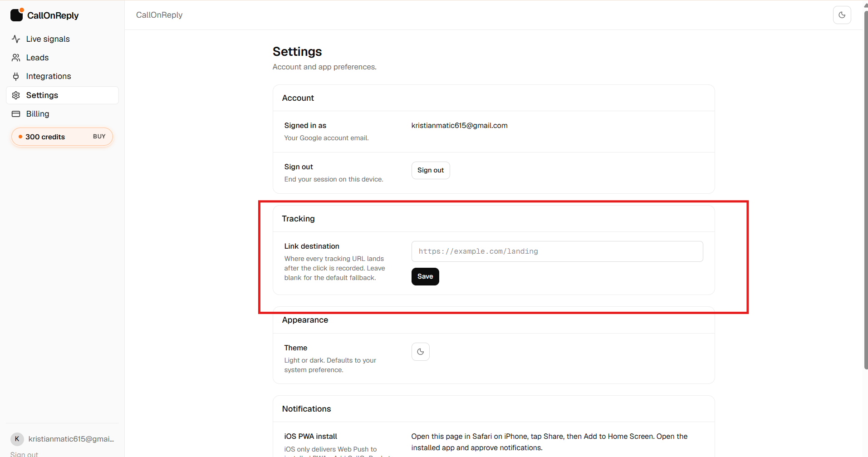868x457 pixels.
Task: Click the K user avatar in the sidebar
Action: tap(17, 439)
